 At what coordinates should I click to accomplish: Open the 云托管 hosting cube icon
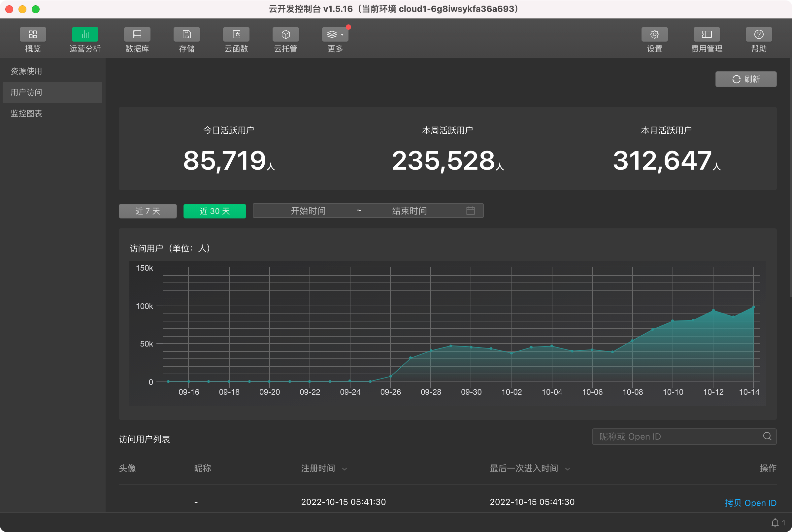click(x=285, y=34)
